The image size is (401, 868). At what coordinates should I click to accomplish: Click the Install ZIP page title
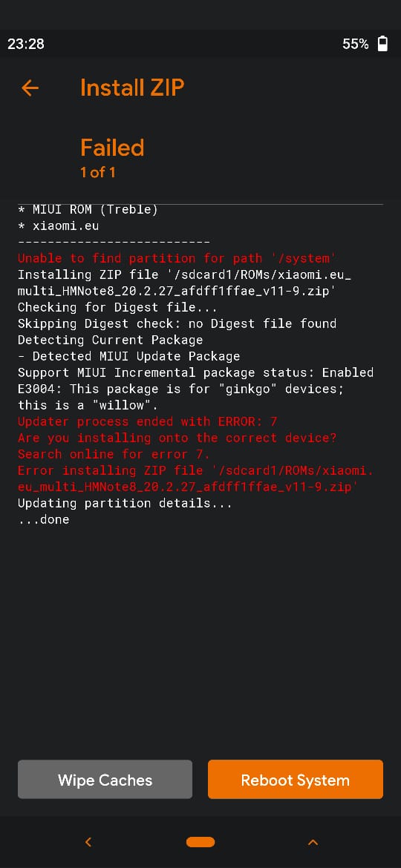(x=132, y=88)
